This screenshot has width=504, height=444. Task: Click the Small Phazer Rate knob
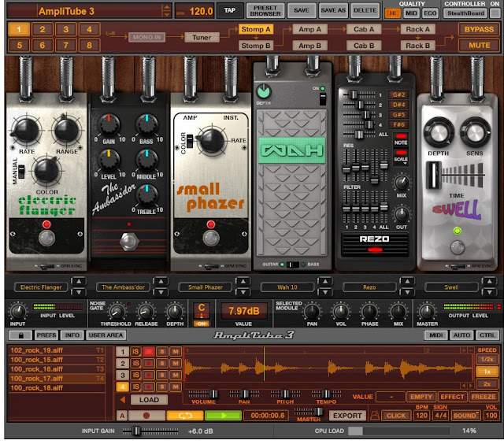pyautogui.click(x=211, y=140)
